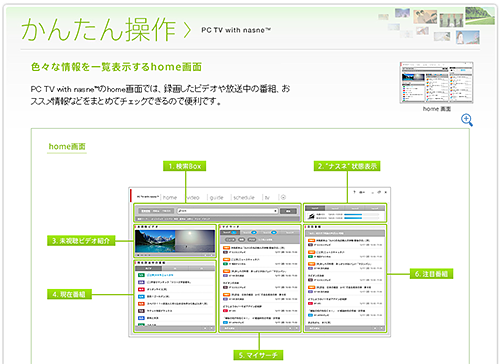Click the 'PC TV with nasne' header text

pos(236,30)
